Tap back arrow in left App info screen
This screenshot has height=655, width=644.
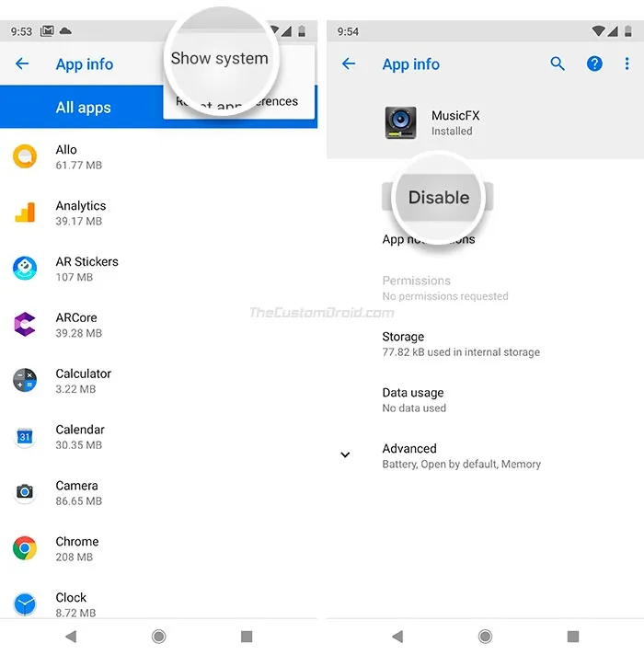[22, 63]
